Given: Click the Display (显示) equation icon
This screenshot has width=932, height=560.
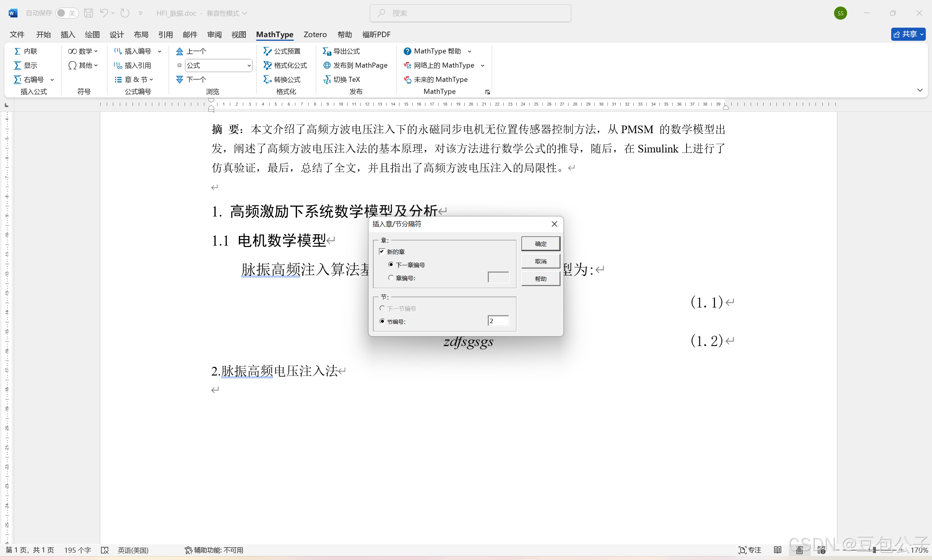Looking at the screenshot, I should (17, 65).
